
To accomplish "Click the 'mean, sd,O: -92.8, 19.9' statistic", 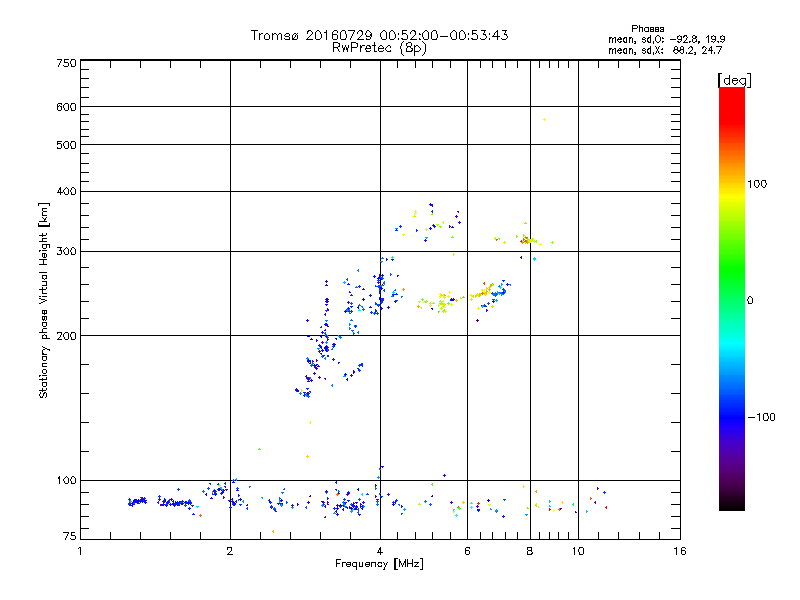I will tap(666, 39).
